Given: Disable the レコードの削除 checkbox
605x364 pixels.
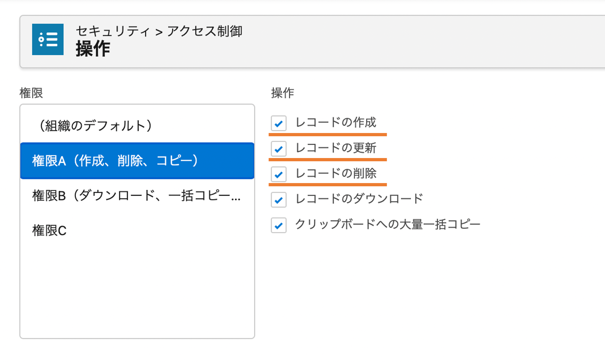Looking at the screenshot, I should point(279,174).
